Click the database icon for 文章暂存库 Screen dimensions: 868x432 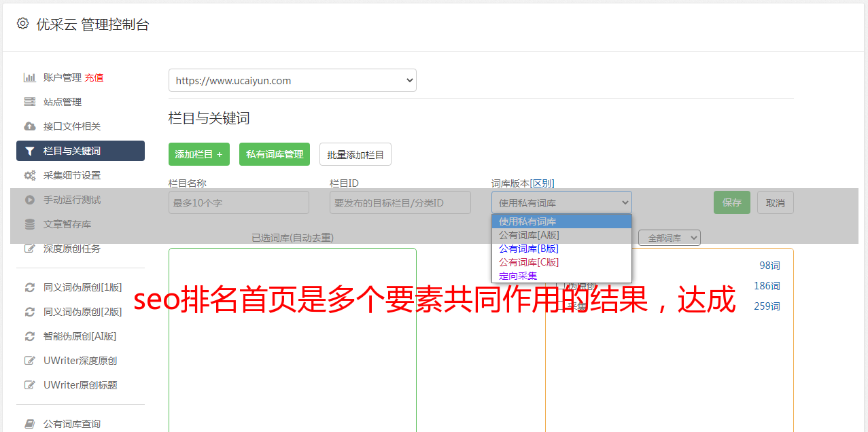[x=30, y=224]
